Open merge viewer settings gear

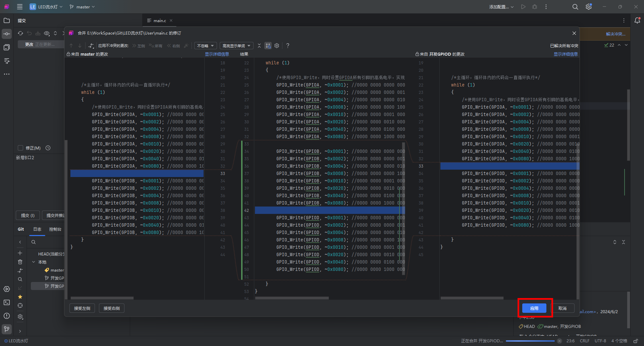tap(277, 46)
